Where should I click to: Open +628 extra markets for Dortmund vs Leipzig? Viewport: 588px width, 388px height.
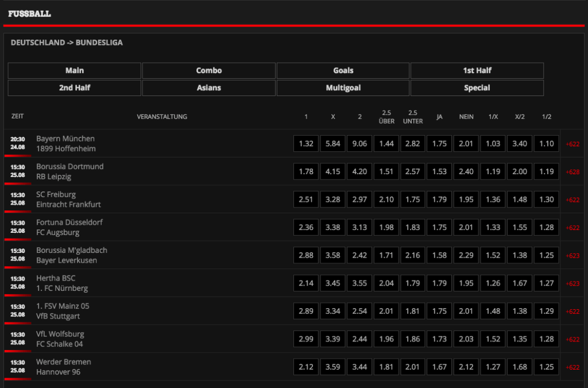572,172
